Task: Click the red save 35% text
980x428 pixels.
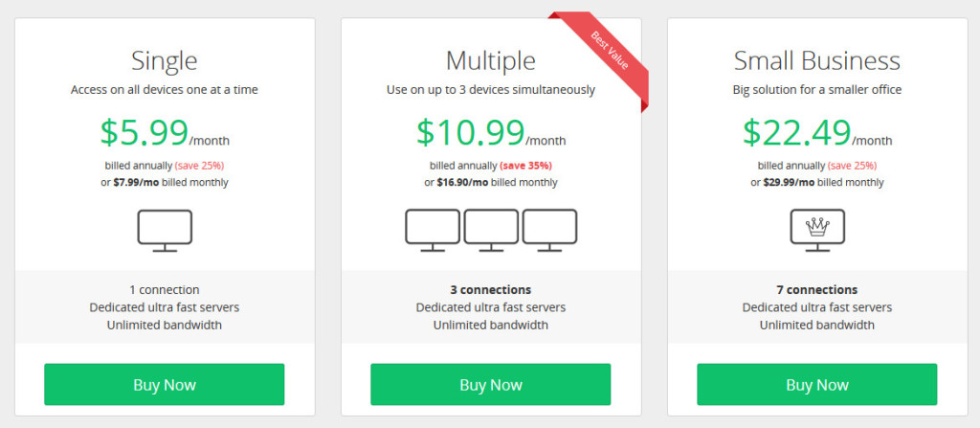Action: tap(525, 166)
